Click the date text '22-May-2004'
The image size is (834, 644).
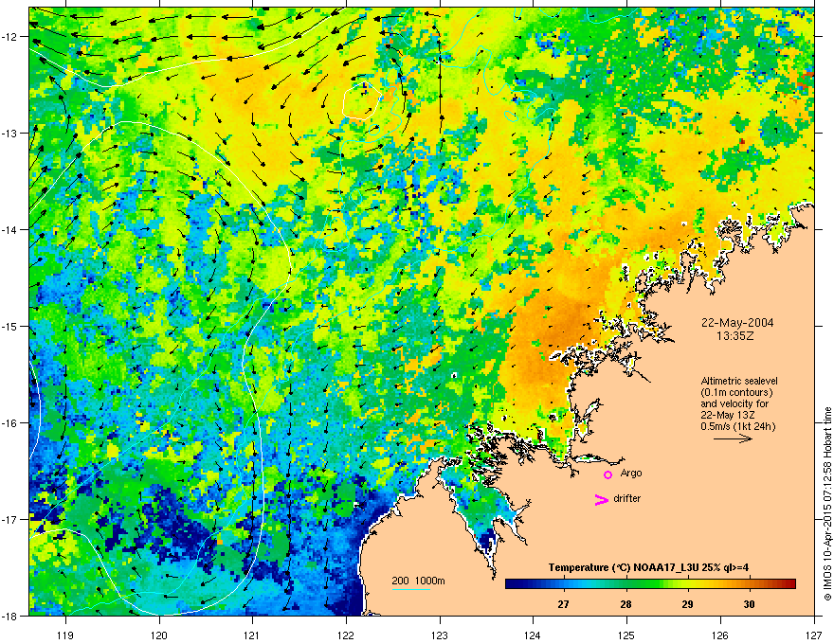[737, 323]
